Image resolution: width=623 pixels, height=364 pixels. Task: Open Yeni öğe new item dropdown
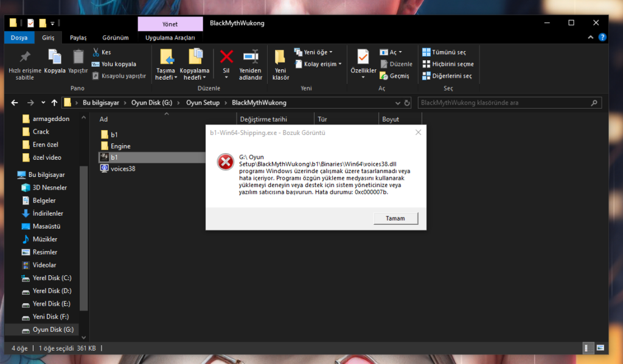[313, 52]
